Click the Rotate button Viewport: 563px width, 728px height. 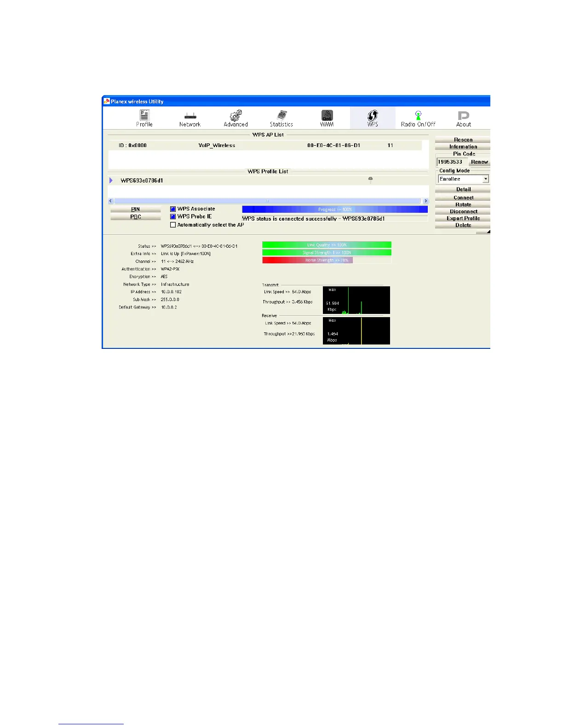(x=463, y=205)
